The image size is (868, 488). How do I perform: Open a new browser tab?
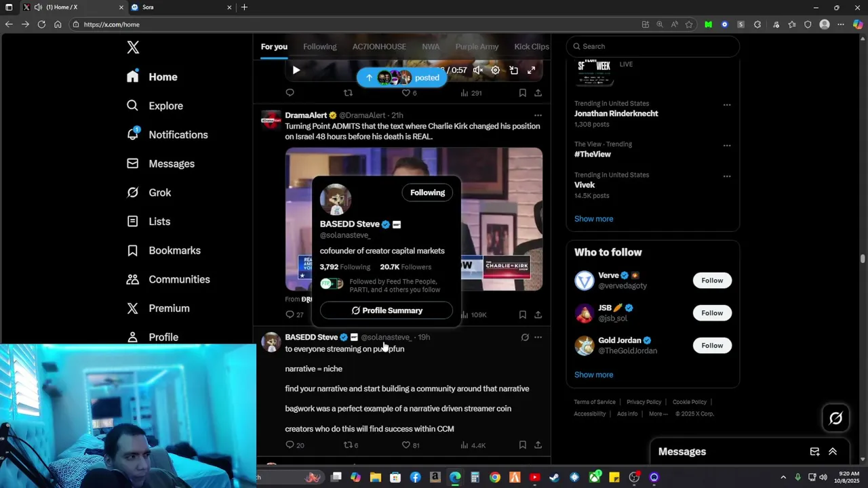(244, 7)
